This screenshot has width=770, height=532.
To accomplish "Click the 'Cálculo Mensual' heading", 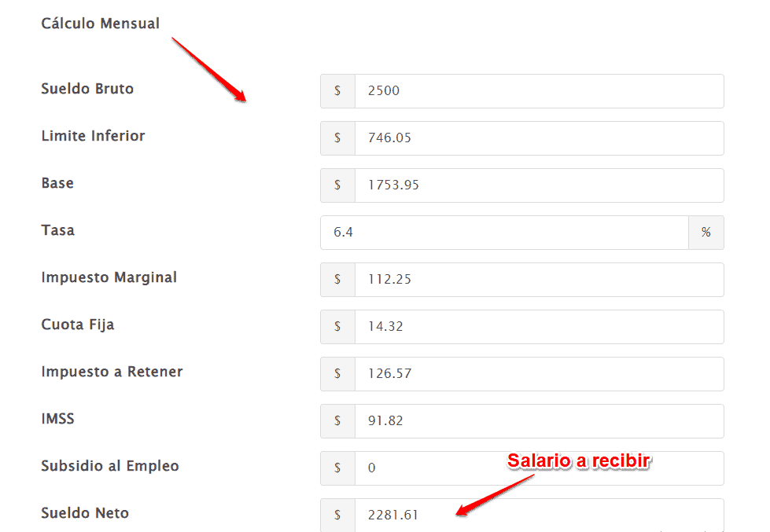I will coord(100,24).
